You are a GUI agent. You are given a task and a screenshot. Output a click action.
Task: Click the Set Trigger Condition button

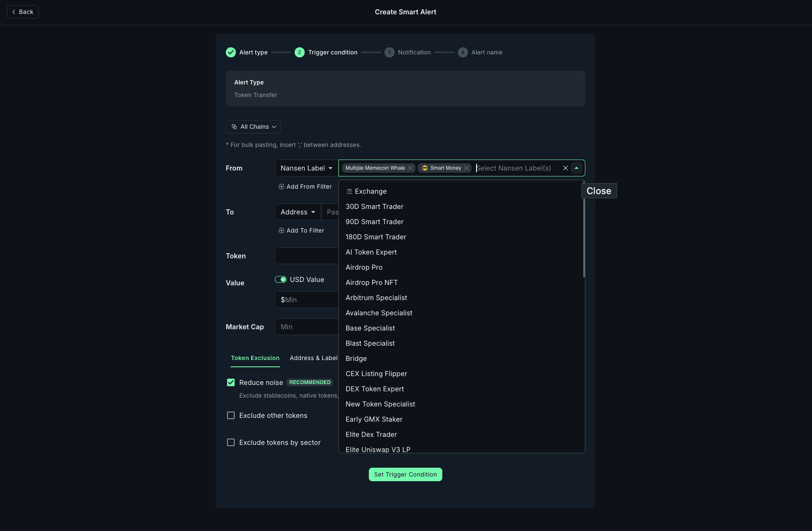[405, 474]
